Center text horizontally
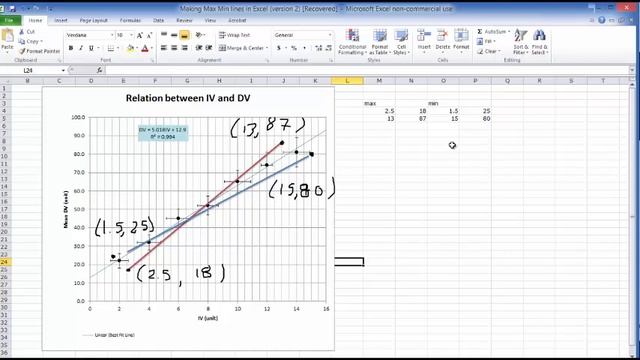The width and height of the screenshot is (640, 360). (174, 48)
